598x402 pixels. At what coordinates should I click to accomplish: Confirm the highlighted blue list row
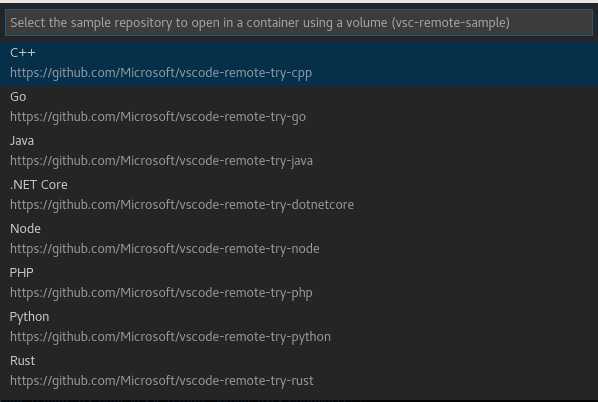(299, 63)
